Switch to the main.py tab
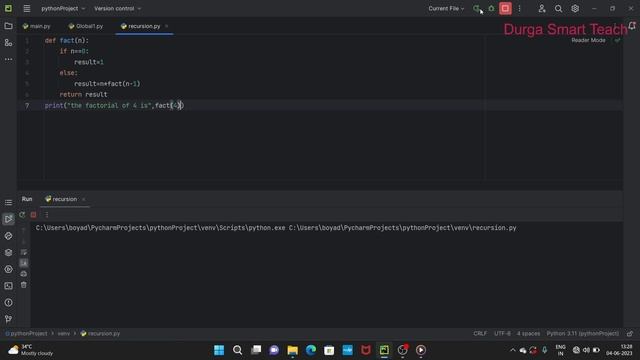Screen dimensions: 640x360 tap(37, 26)
